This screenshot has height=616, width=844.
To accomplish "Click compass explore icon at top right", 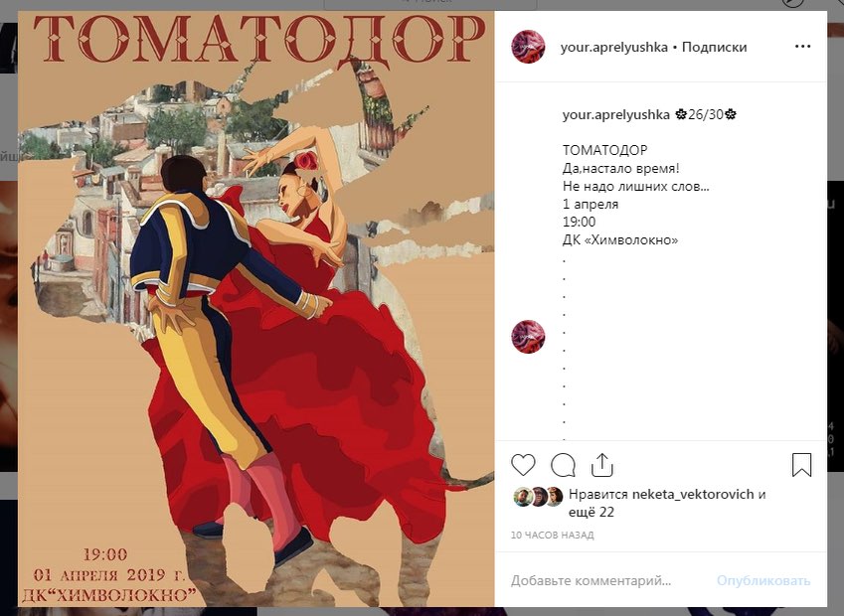I will click(x=792, y=3).
